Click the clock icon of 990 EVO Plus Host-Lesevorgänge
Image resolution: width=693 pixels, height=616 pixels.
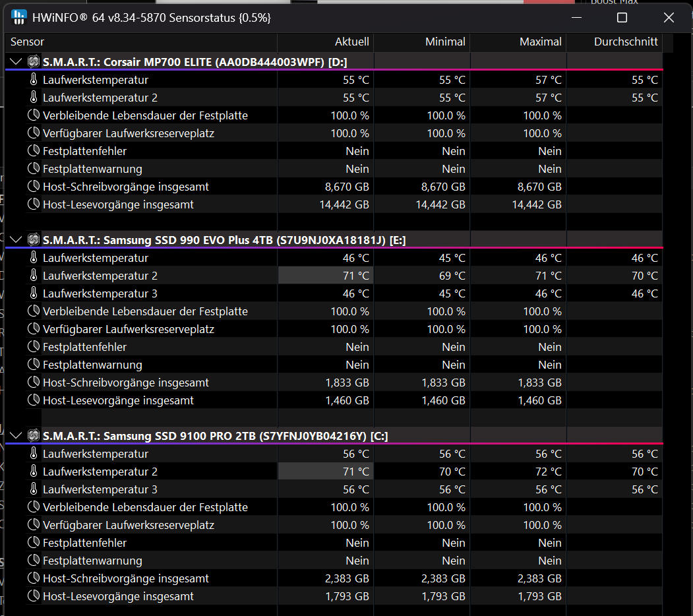(x=34, y=400)
